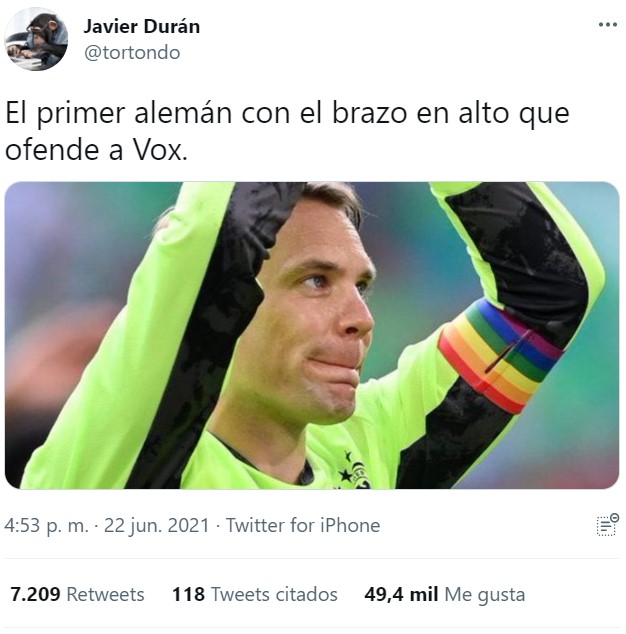The height and width of the screenshot is (634, 626).
Task: View the 118 quoted tweets count
Action: click(x=188, y=594)
